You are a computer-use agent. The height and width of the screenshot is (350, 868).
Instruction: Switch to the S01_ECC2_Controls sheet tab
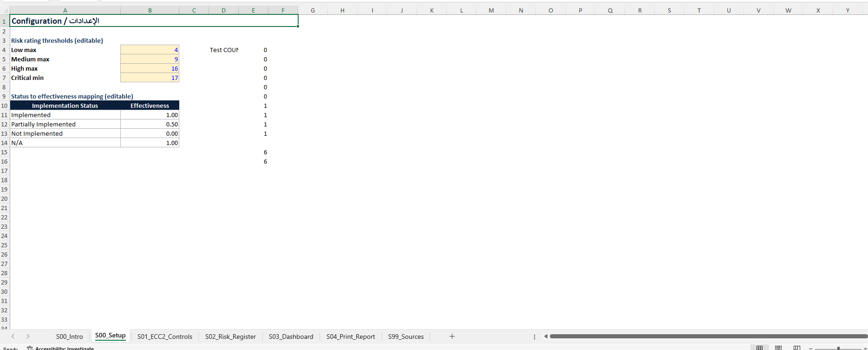click(164, 337)
